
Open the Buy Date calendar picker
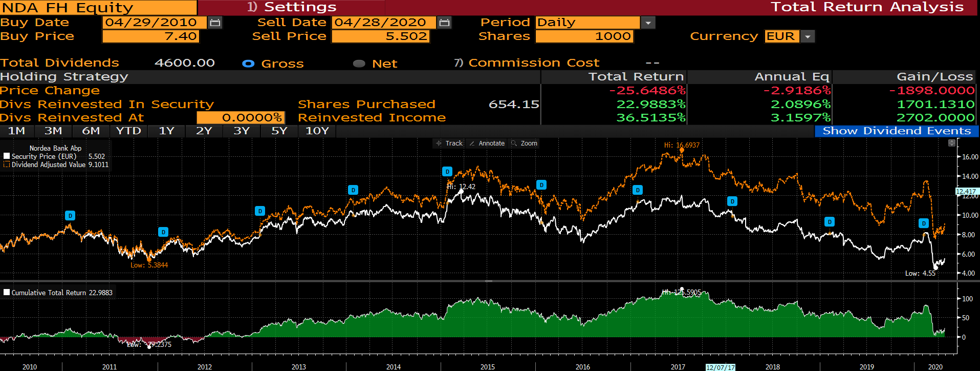(215, 23)
